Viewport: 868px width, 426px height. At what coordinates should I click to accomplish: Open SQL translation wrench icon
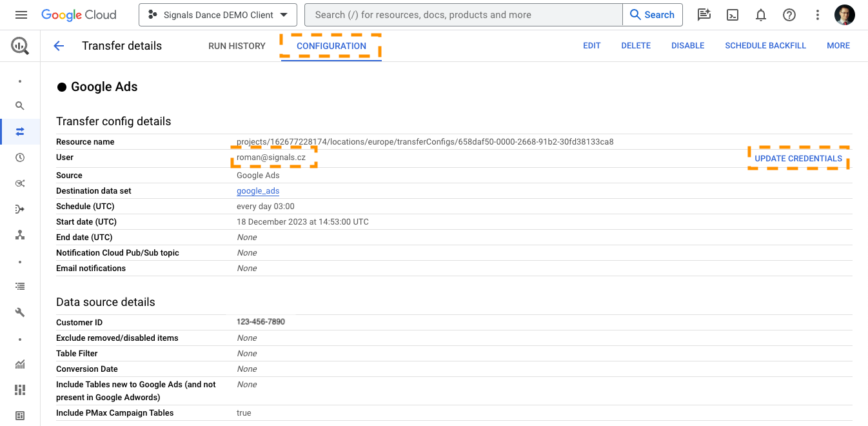point(20,312)
